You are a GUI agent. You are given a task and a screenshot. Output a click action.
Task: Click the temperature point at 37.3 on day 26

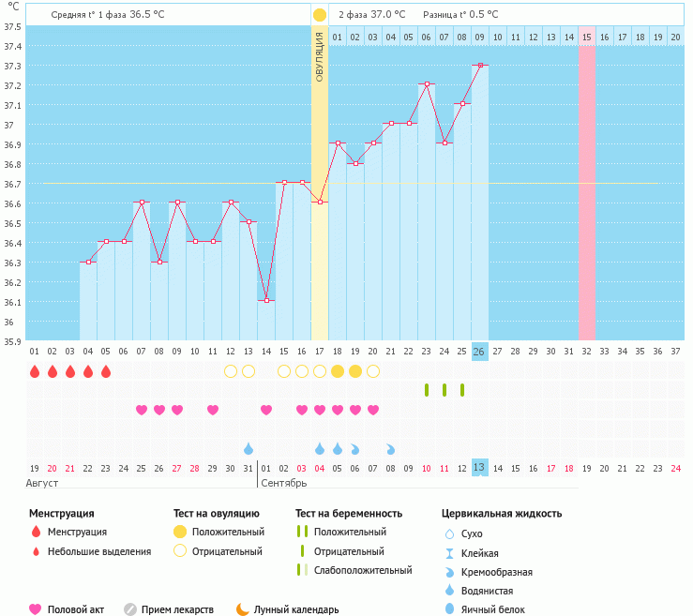click(480, 65)
